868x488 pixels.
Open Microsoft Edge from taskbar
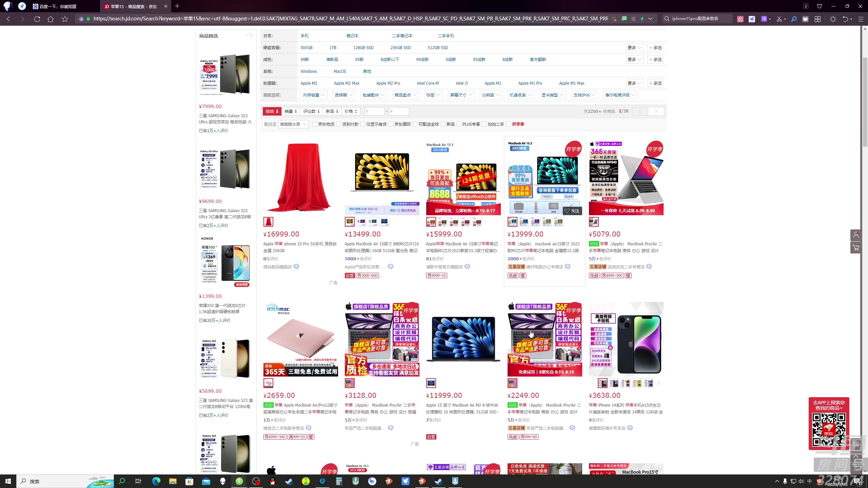156,481
